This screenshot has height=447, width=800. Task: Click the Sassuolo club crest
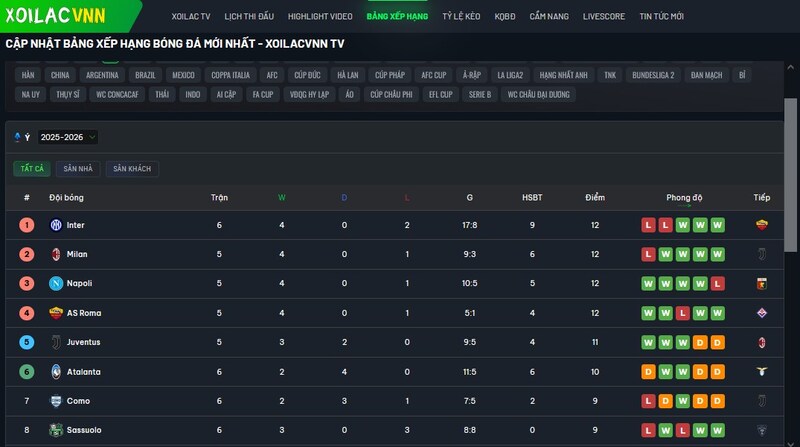[x=56, y=430]
